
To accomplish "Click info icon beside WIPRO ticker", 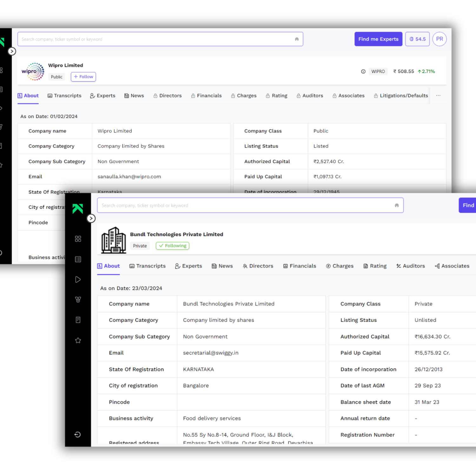I will click(x=363, y=71).
